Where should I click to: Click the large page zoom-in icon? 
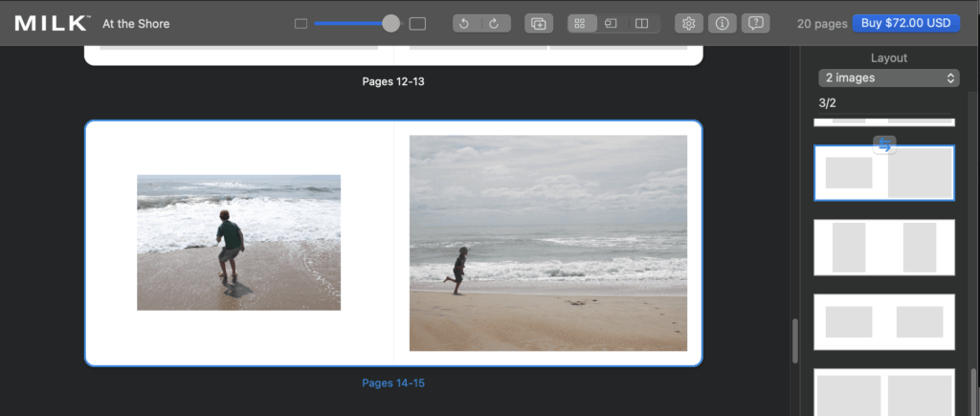(417, 24)
